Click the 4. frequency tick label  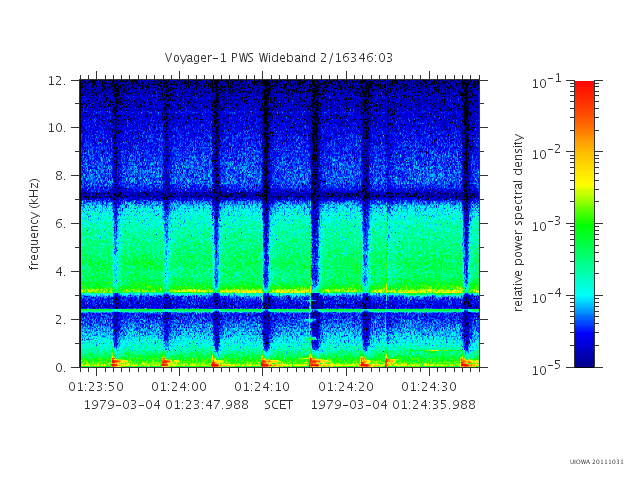60,271
